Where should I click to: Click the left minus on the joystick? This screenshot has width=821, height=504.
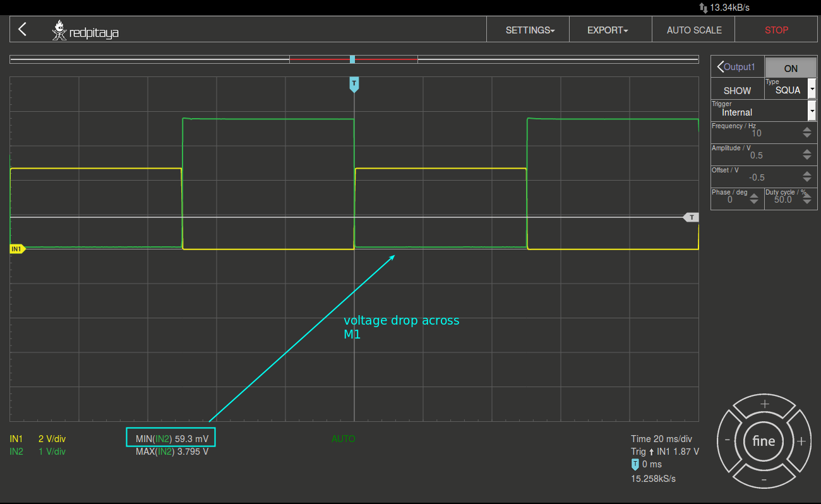click(728, 441)
